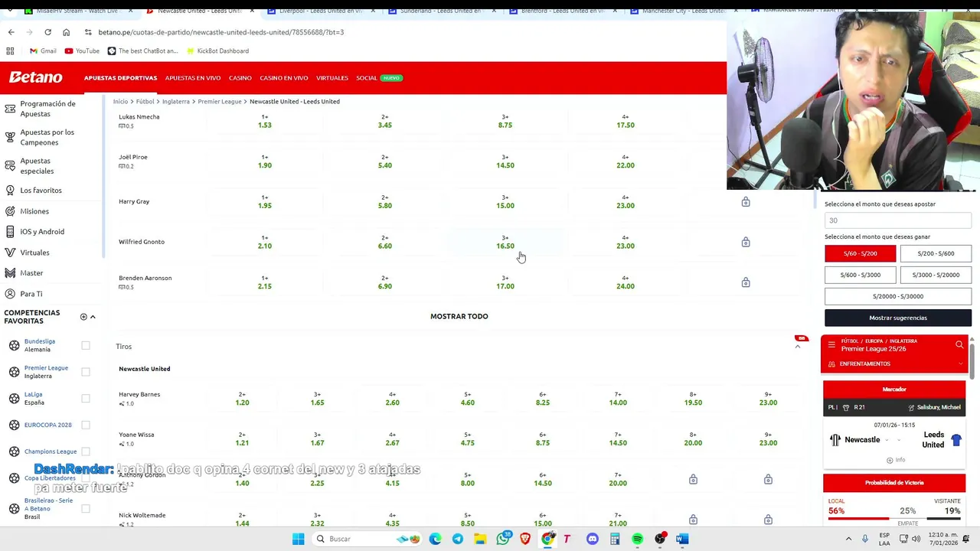Launch Telegram from the taskbar
980x551 pixels.
[x=458, y=539]
